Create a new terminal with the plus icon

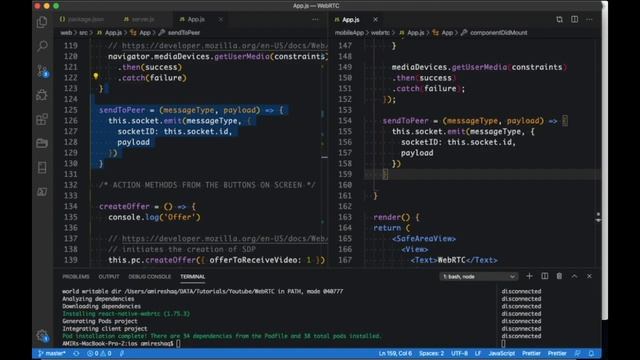(529, 276)
